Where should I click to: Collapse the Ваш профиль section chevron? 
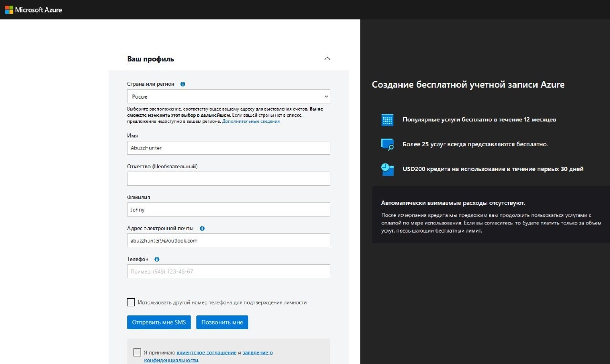tap(327, 59)
